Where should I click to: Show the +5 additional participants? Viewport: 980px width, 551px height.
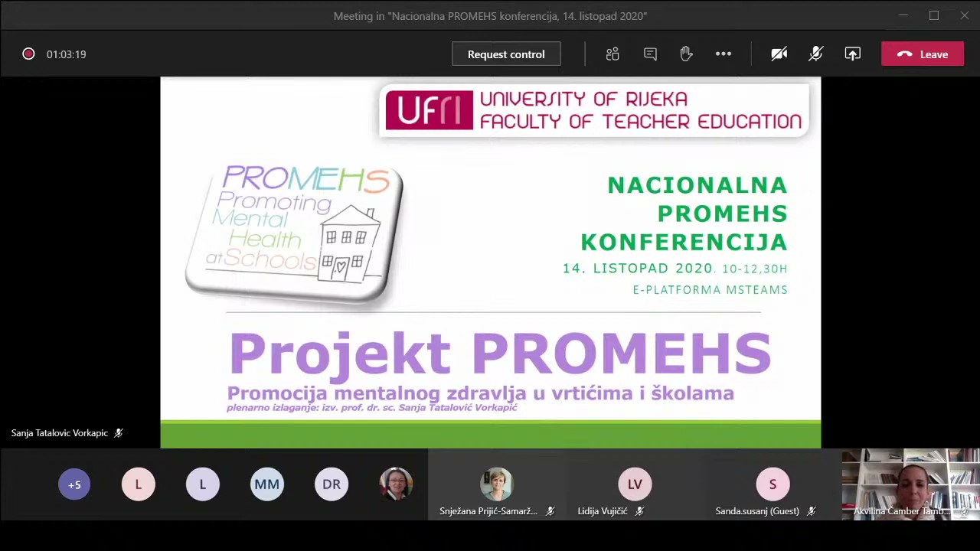pos(74,484)
